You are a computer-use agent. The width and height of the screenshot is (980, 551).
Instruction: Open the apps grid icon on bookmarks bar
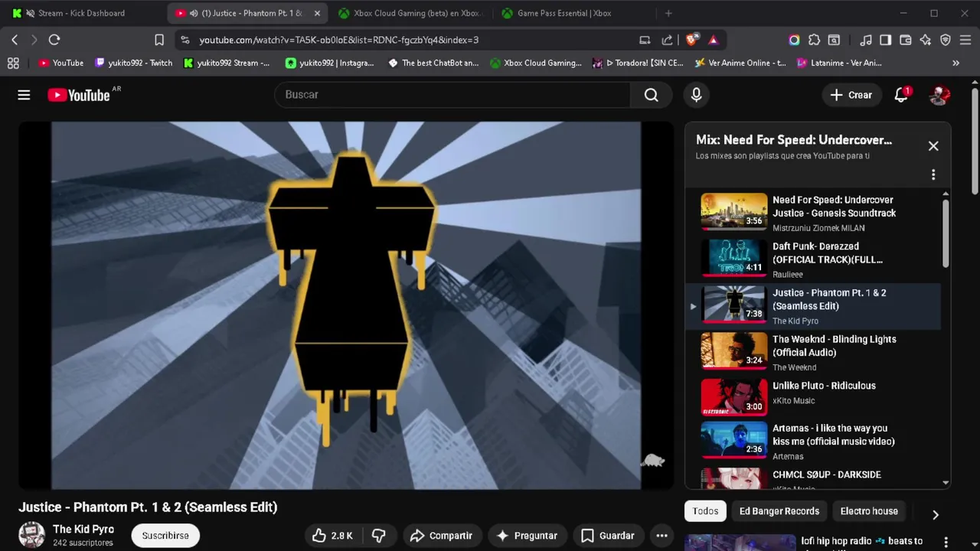coord(13,63)
